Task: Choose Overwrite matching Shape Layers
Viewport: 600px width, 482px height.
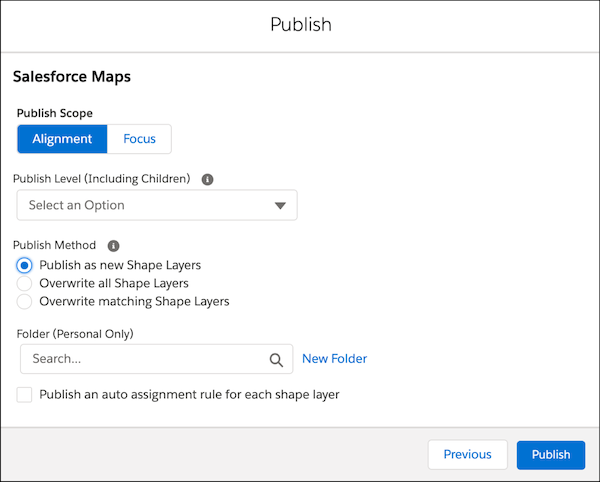Action: [24, 301]
